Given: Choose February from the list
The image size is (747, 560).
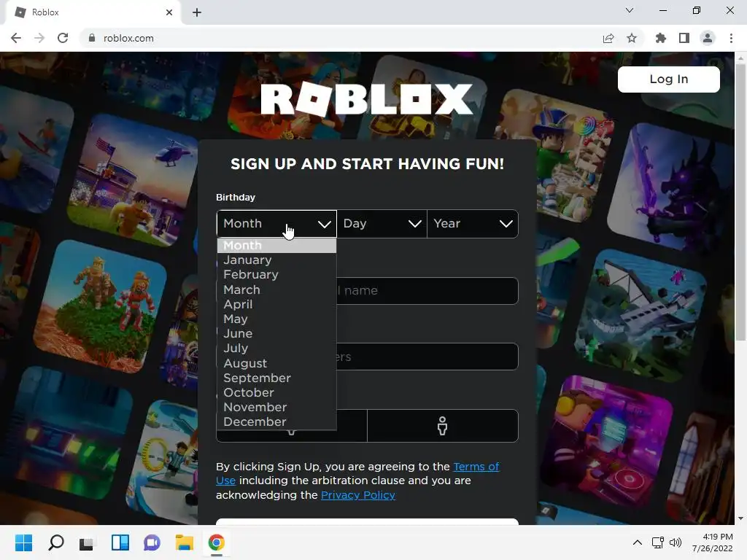Looking at the screenshot, I should 276,275.
